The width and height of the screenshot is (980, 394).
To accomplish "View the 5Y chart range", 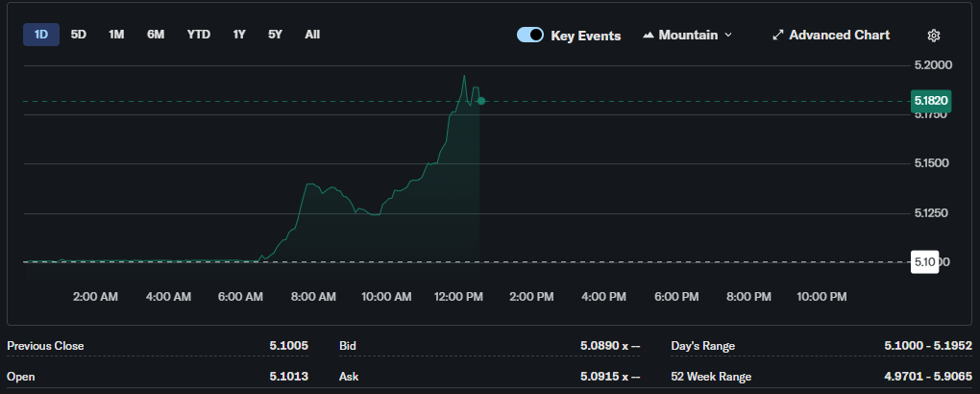I will click(276, 35).
